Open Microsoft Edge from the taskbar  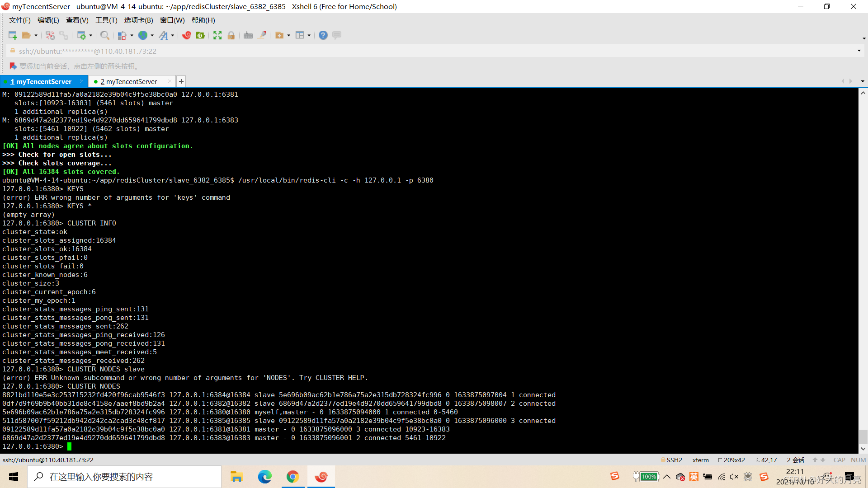click(264, 477)
